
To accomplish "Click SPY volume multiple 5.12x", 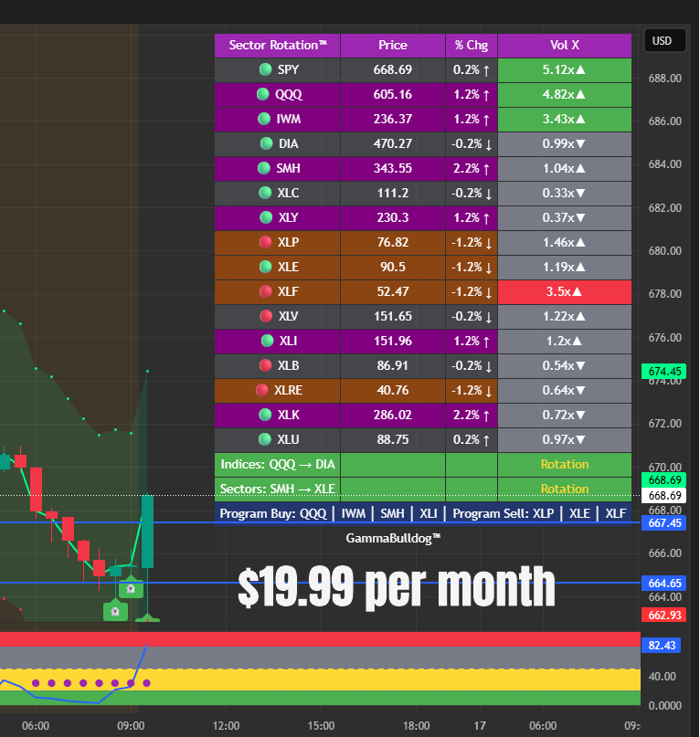I will (x=565, y=70).
